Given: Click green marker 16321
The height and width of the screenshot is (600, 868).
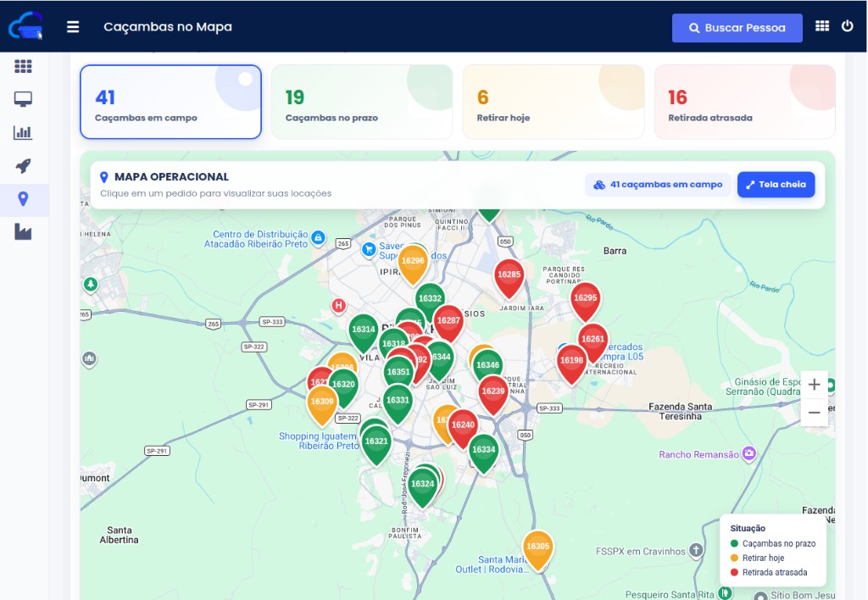Looking at the screenshot, I should [376, 442].
